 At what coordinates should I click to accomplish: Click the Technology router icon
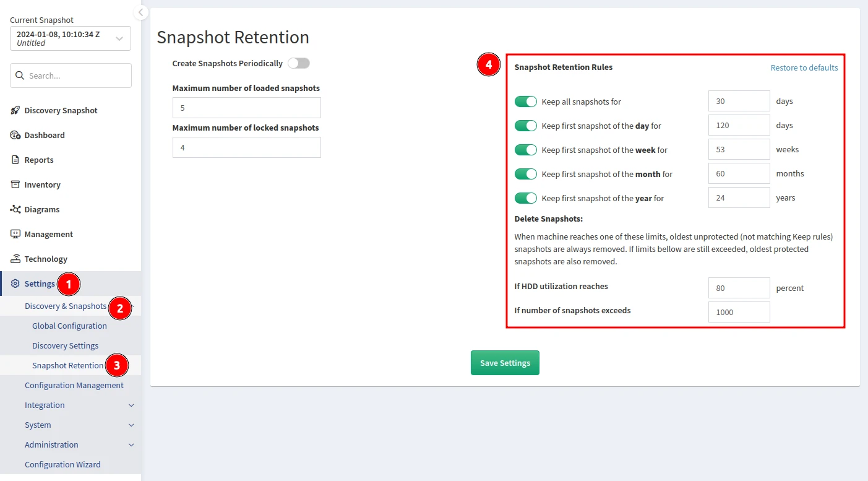click(15, 259)
